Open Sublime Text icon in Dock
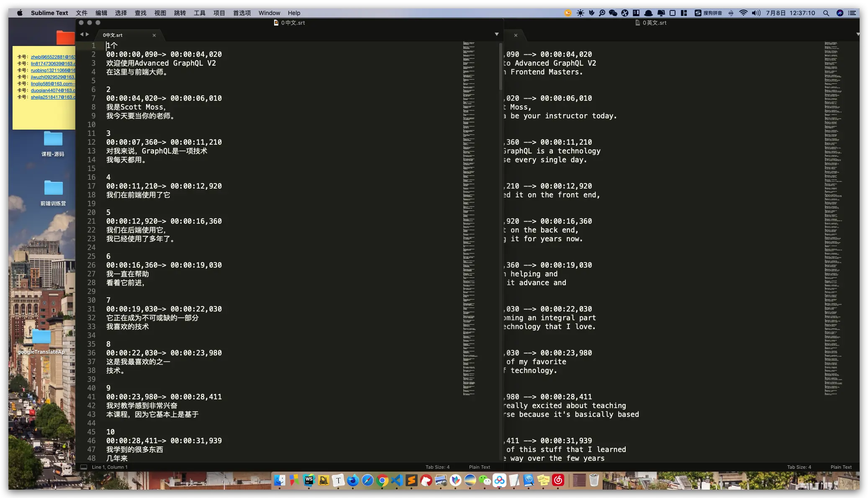Image resolution: width=868 pixels, height=498 pixels. (x=411, y=480)
